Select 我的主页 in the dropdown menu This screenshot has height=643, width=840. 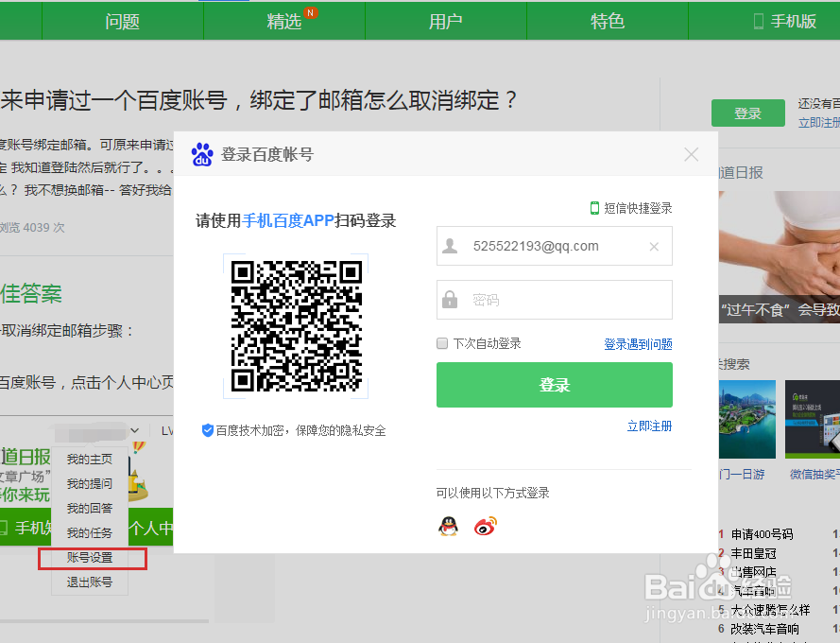pos(90,459)
